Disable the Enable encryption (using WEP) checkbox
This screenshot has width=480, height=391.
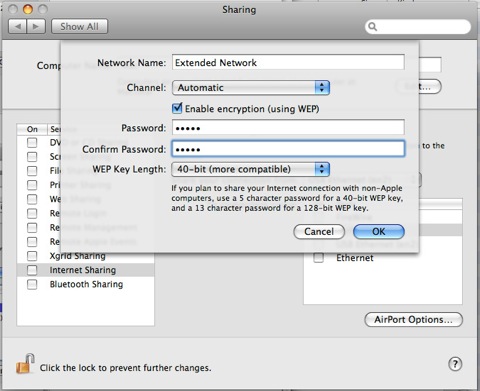click(177, 108)
